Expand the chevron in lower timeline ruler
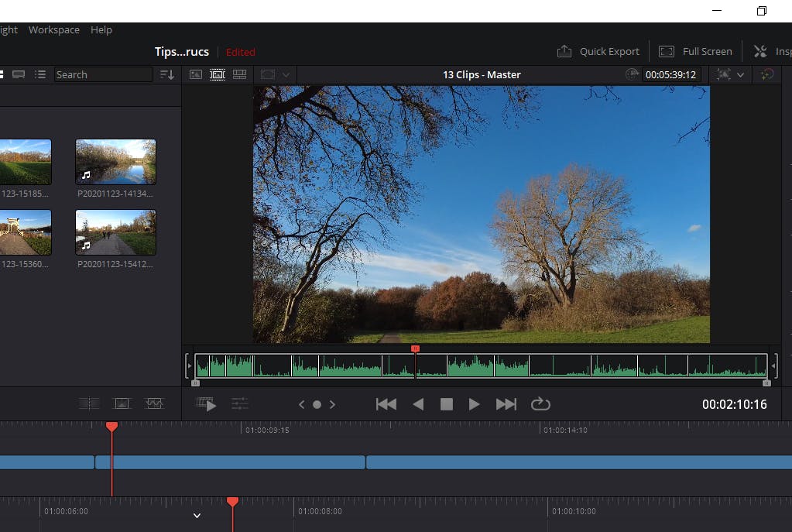Viewport: 792px width, 532px height. 197,516
